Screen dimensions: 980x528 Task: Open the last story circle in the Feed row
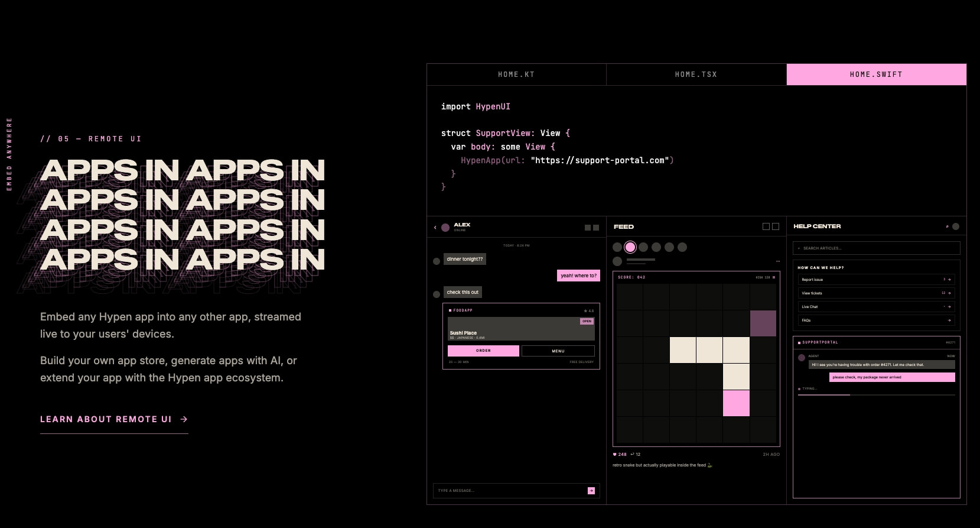point(682,247)
